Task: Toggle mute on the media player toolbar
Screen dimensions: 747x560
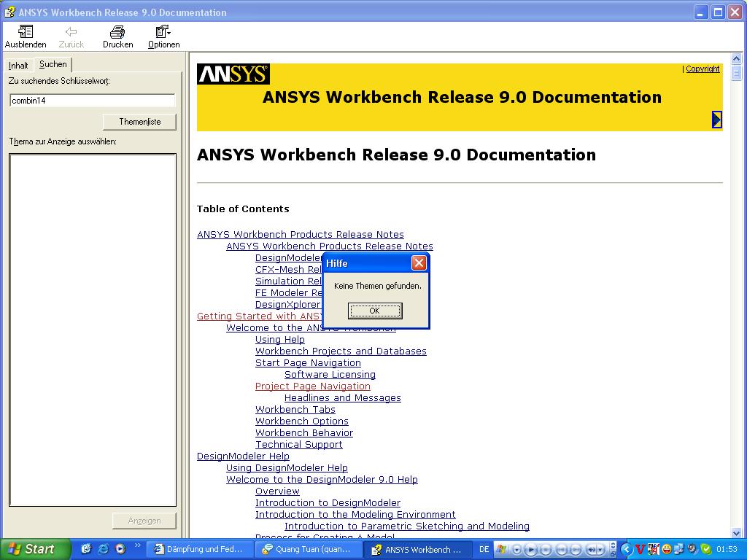Action: click(592, 550)
